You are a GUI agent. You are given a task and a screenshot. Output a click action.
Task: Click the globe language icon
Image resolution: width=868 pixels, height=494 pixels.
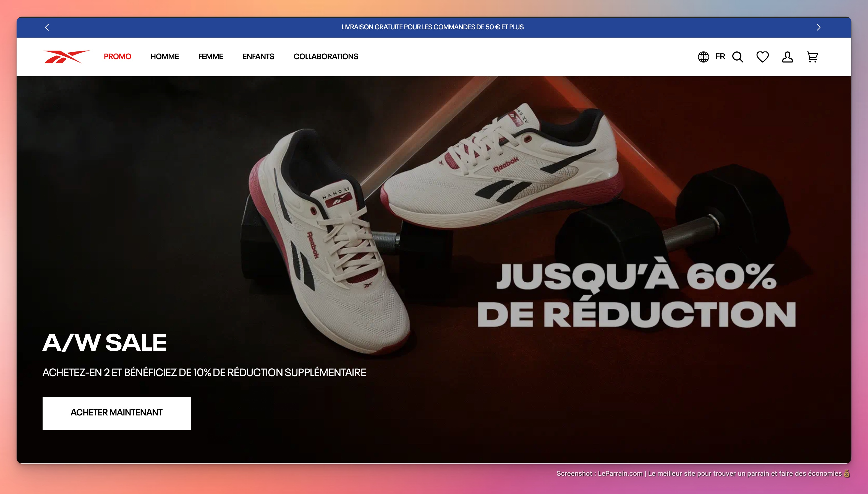703,57
